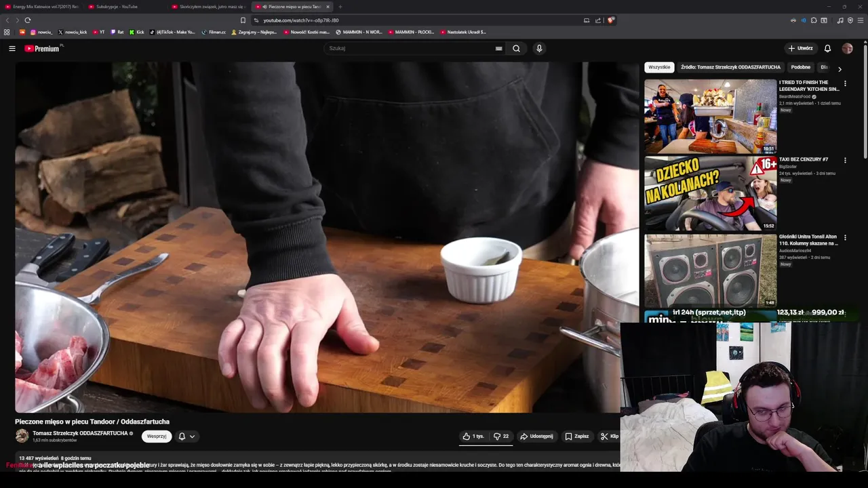Click the YouTube Szukaj search field

[x=410, y=48]
